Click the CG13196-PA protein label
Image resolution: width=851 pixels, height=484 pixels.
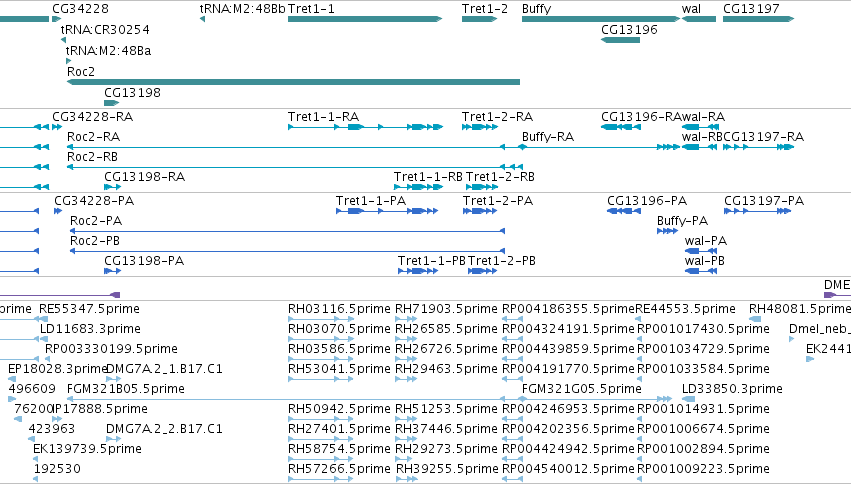pyautogui.click(x=647, y=201)
